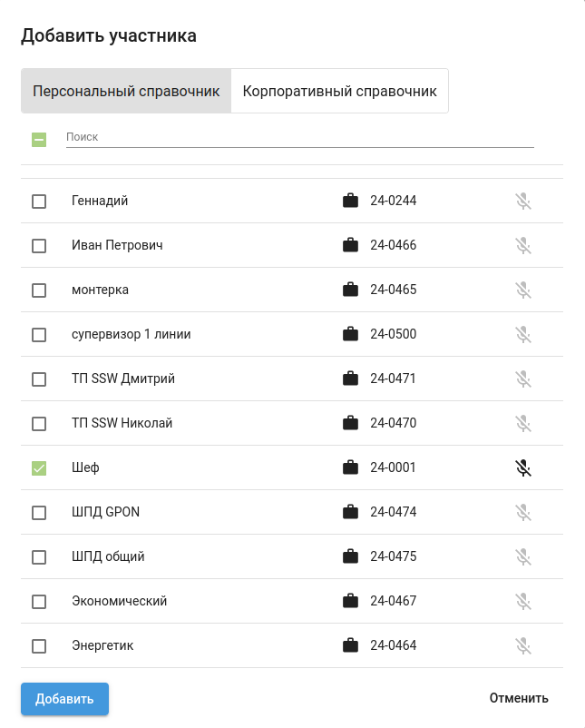585x728 pixels.
Task: Toggle the microphone icon for ШПД GPON
Action: pos(522,512)
